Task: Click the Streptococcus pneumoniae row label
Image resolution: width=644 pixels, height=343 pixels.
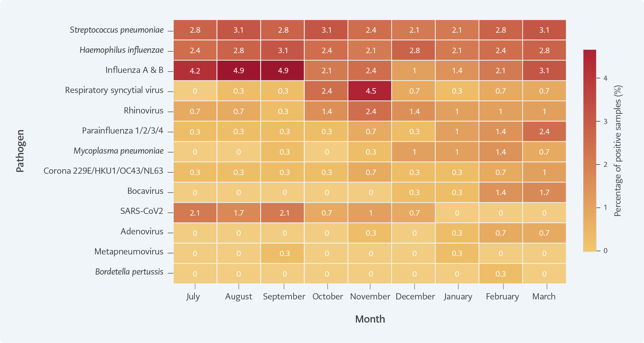Action: coord(116,30)
